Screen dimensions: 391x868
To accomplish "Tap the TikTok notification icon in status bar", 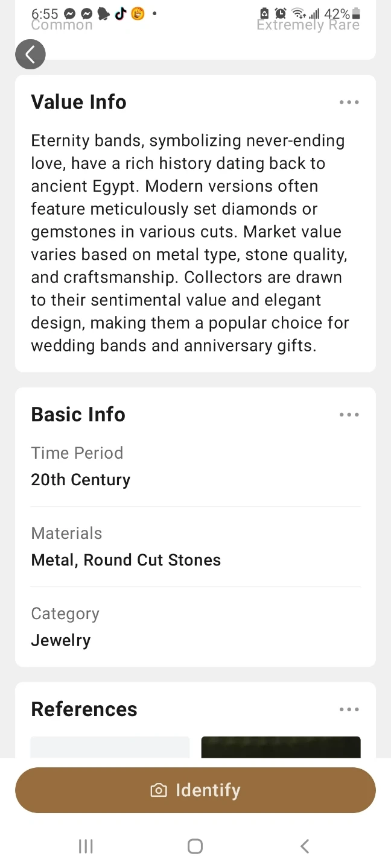I will point(121,13).
